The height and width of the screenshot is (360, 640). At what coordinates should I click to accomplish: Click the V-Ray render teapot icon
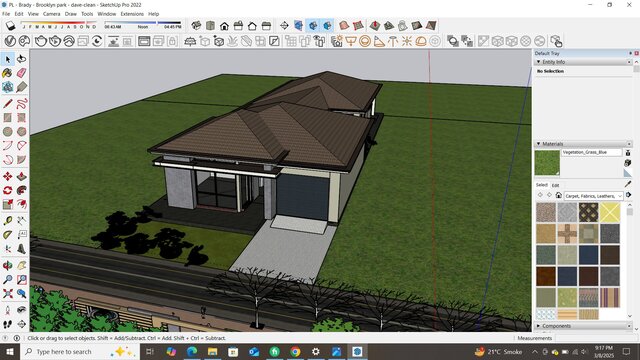(x=41, y=41)
